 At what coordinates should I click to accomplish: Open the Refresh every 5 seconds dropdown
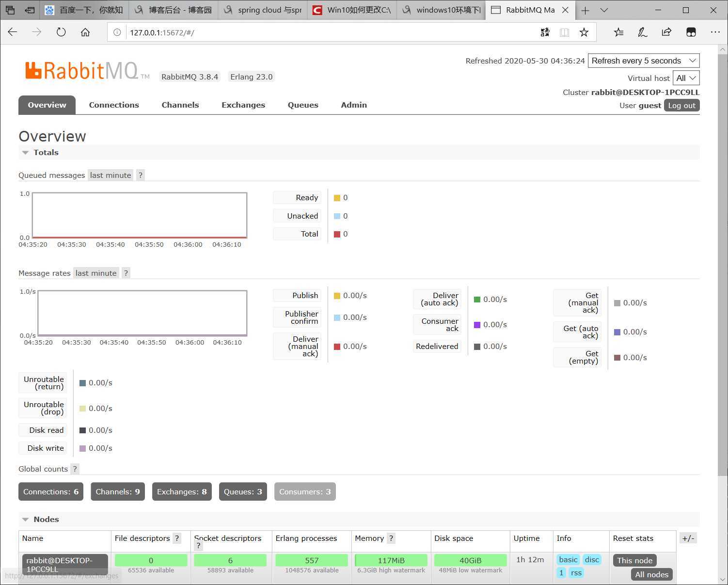[x=644, y=61]
